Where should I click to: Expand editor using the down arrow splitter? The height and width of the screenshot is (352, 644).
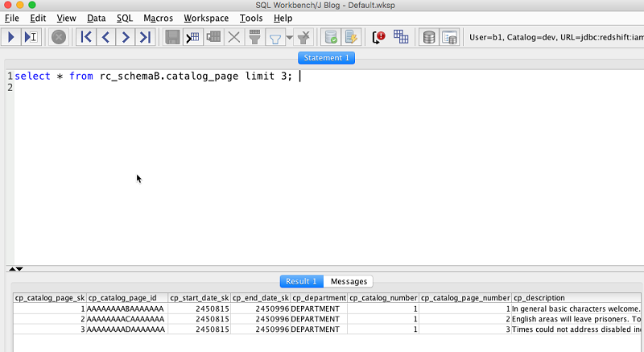pyautogui.click(x=19, y=268)
